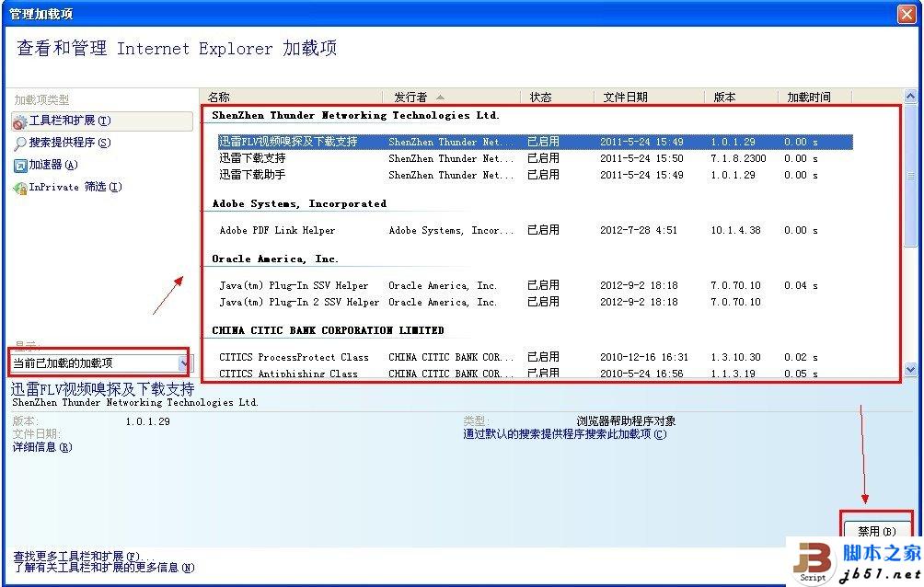Click 通过默认的搜索提供程序搜索此加载项 link
This screenshot has height=587, width=924.
[564, 433]
